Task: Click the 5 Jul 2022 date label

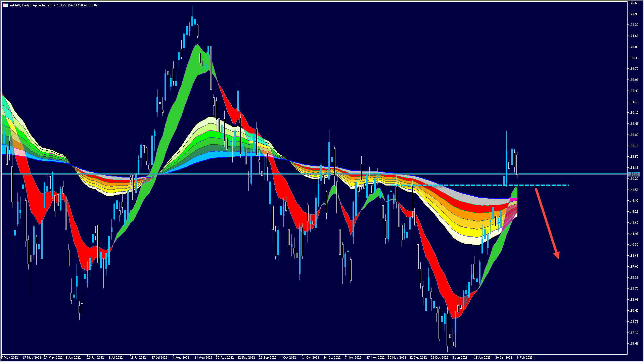Action: [x=116, y=358]
